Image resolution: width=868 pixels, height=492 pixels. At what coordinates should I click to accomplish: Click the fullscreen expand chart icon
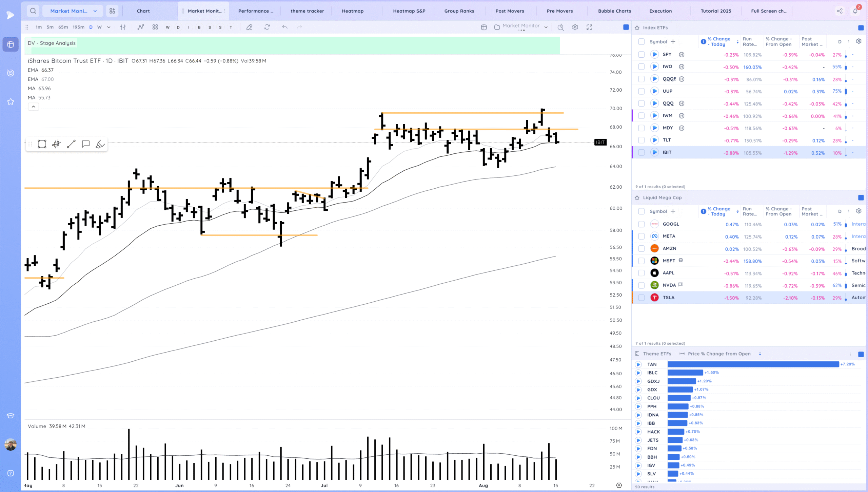point(589,27)
